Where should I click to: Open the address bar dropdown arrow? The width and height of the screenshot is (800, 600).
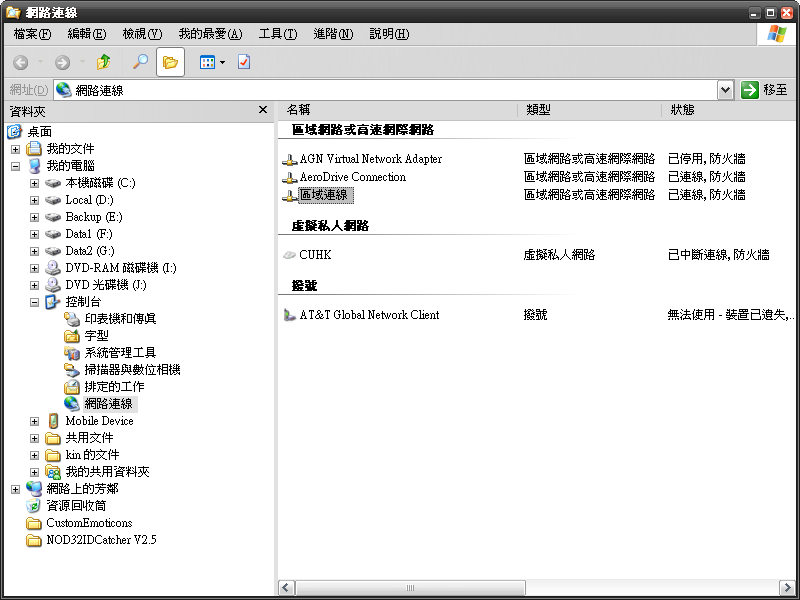pyautogui.click(x=726, y=90)
